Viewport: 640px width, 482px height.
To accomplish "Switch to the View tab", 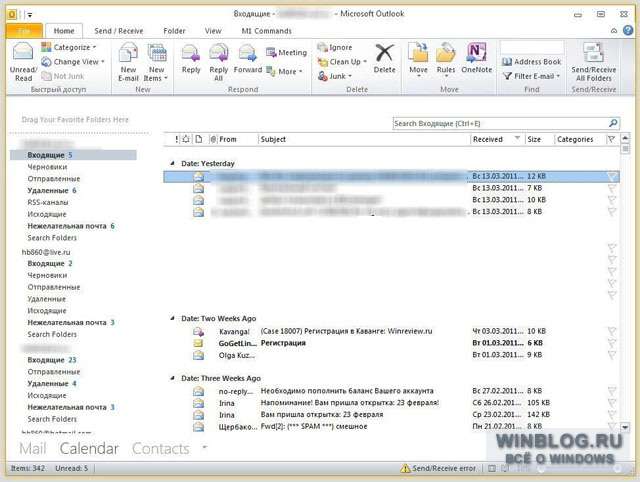I will (213, 31).
